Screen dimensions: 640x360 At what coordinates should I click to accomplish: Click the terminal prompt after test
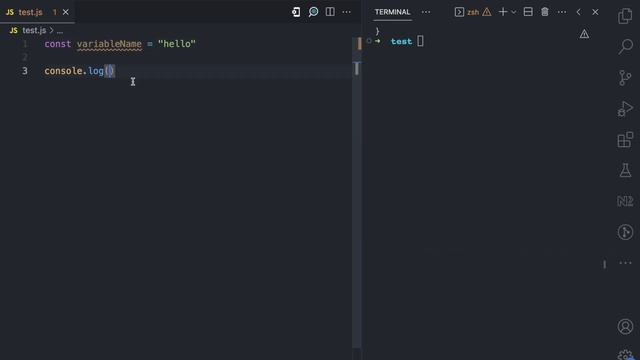(x=420, y=41)
